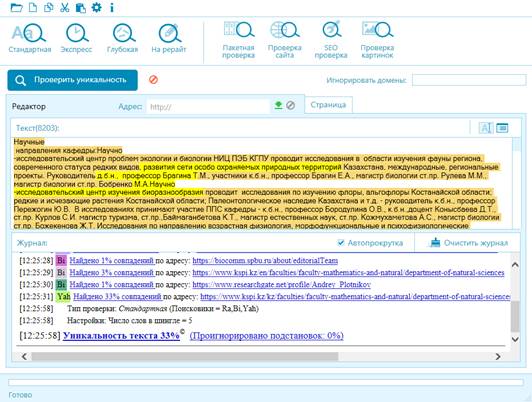Open Проверка картинок tool
Viewport: 532px width, 402px height.
(377, 40)
